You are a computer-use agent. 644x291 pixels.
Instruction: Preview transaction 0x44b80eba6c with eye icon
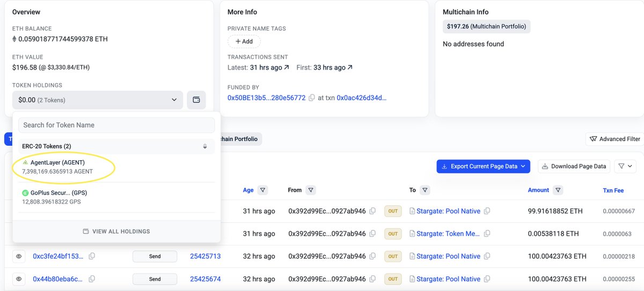[19, 279]
